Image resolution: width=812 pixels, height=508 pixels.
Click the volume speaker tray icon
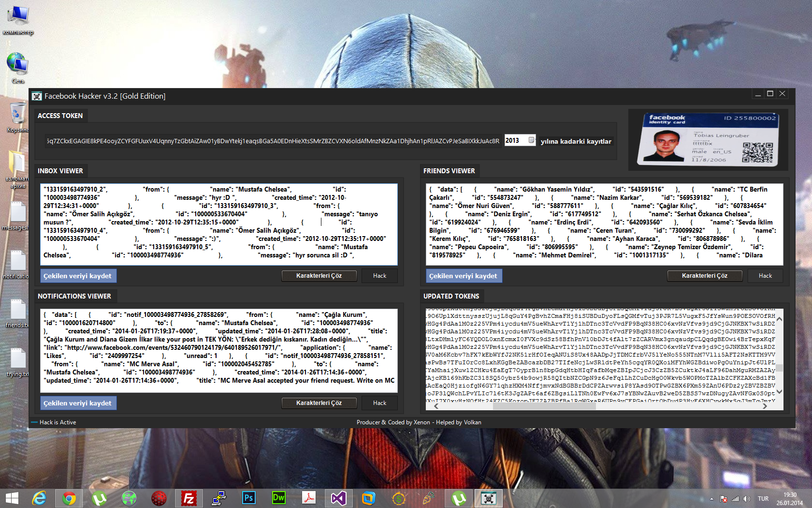[x=747, y=499]
